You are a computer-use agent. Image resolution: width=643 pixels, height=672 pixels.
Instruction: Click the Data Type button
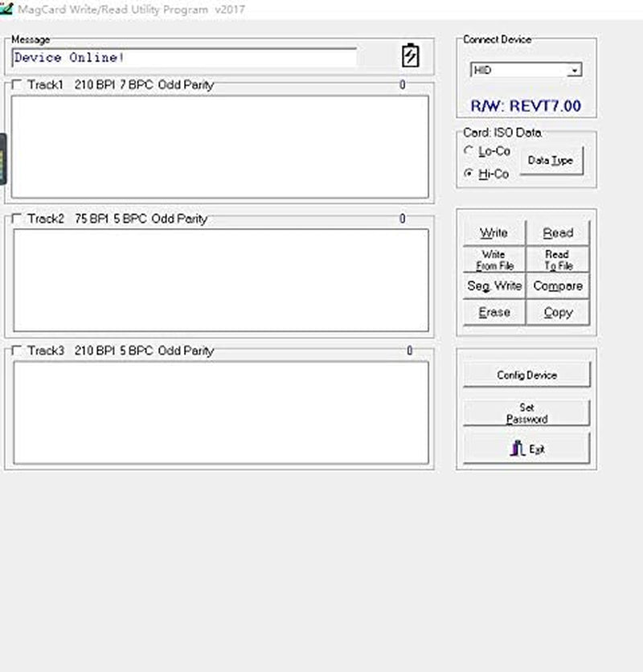pos(552,159)
